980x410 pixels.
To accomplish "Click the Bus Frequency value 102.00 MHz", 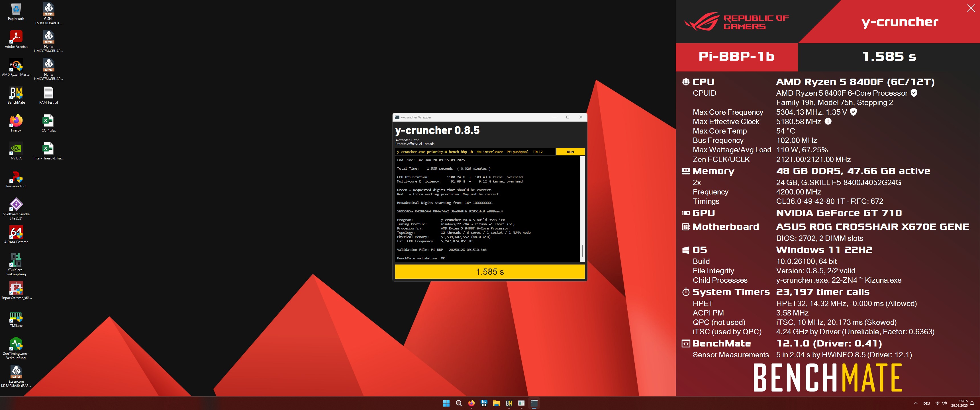I will click(x=796, y=140).
